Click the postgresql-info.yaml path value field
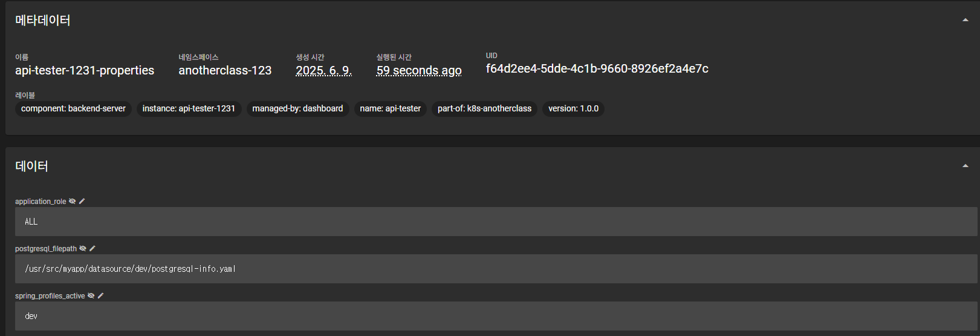 coord(496,269)
